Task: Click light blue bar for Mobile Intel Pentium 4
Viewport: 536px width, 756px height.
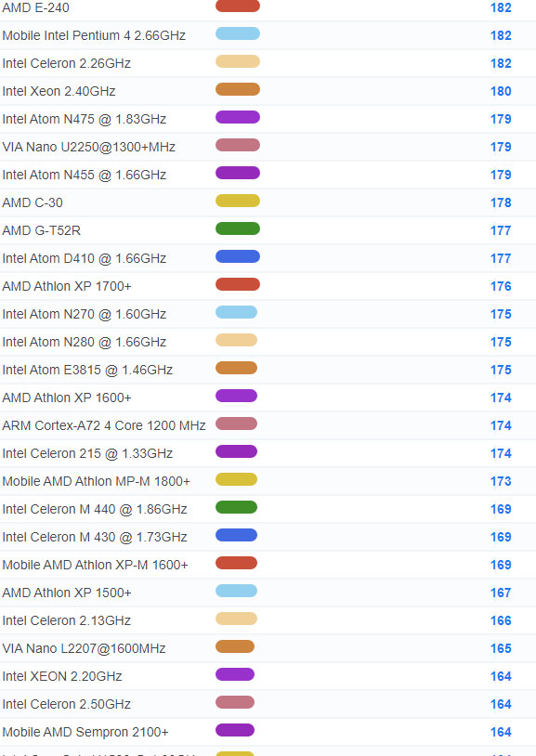Action: [238, 33]
